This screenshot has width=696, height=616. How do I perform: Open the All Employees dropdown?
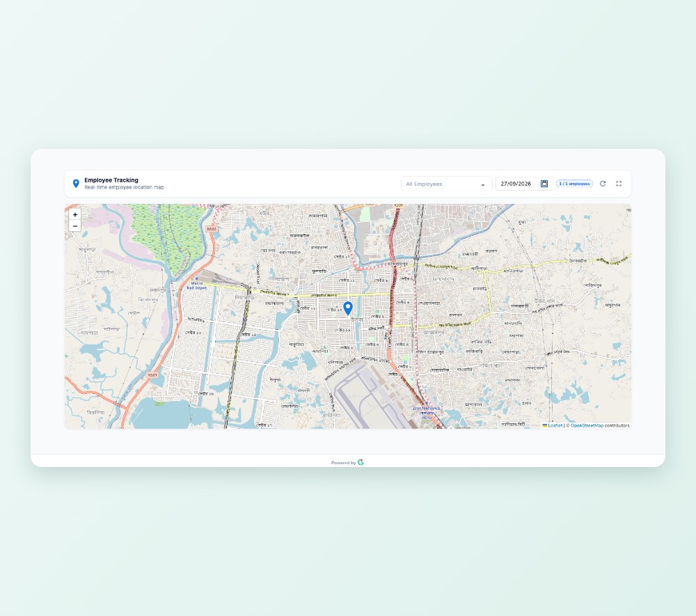(446, 184)
